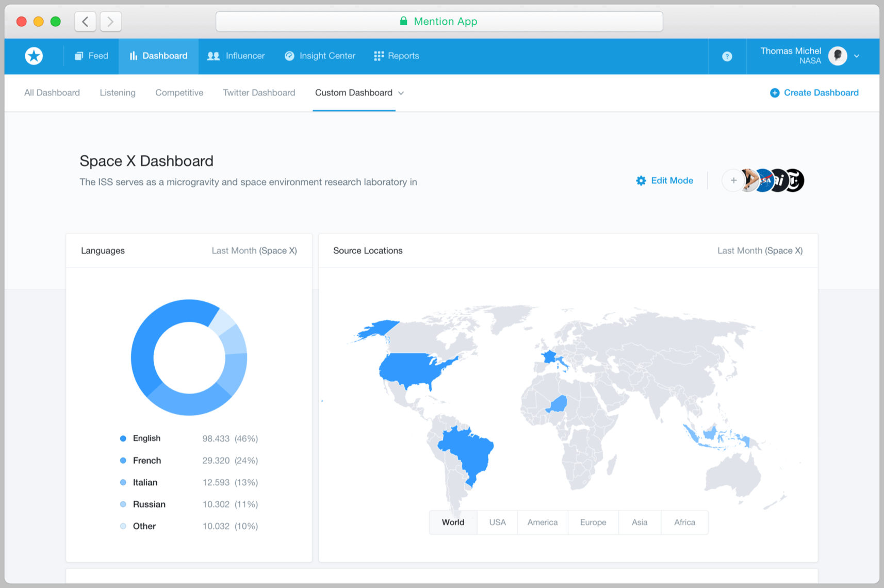Open the Feed section
Viewport: 884px width, 588px height.
91,56
